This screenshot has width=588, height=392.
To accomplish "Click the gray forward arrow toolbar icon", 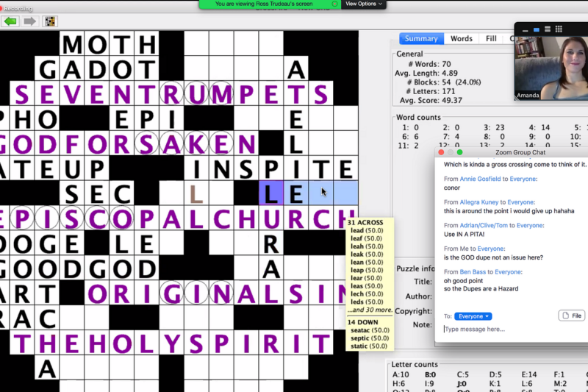I will pyautogui.click(x=29, y=21).
